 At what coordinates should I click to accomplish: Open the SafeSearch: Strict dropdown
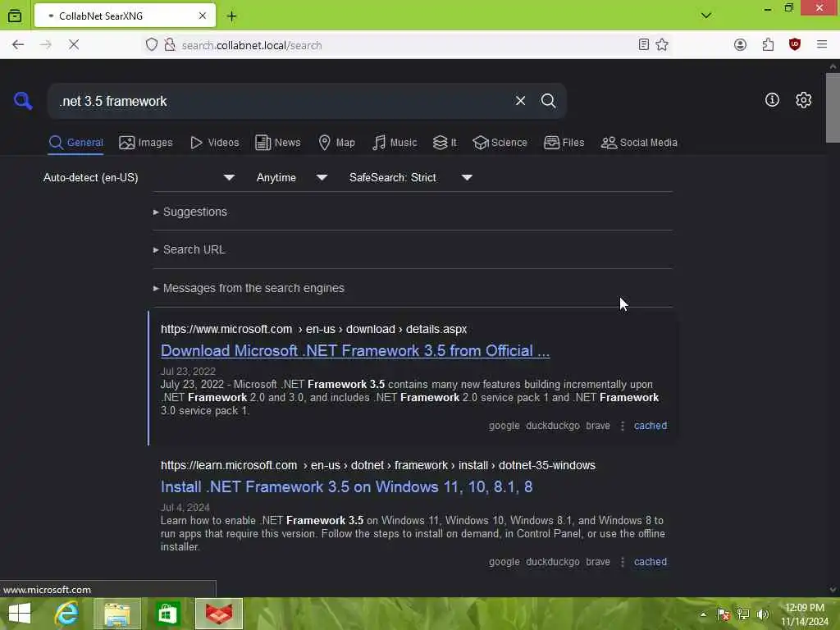[x=411, y=177]
